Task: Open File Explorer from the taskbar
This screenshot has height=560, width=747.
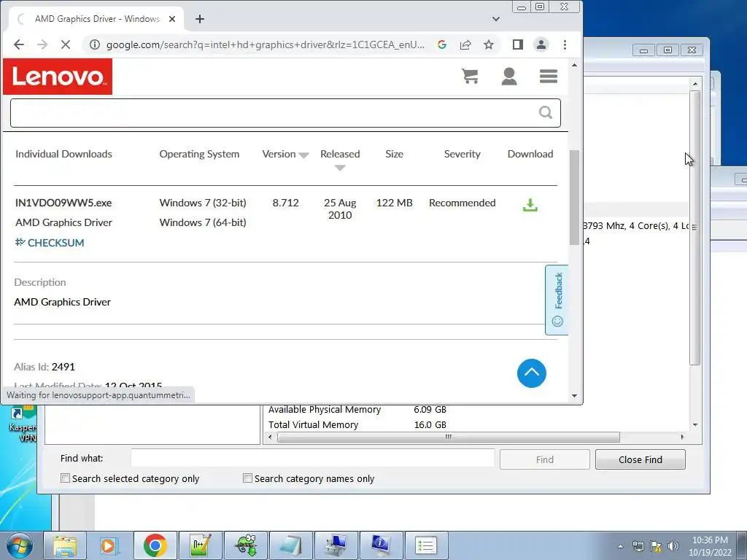Action: tap(65, 545)
